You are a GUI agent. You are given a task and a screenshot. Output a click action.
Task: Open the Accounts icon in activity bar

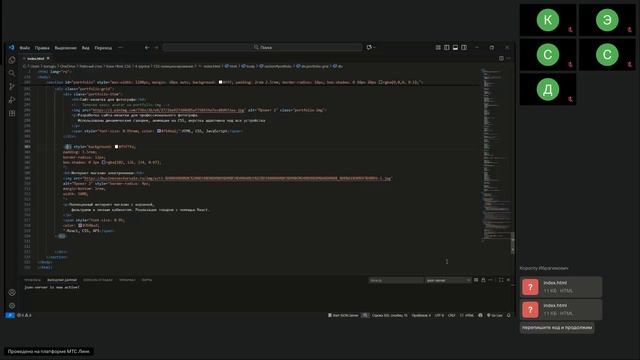tap(12, 292)
